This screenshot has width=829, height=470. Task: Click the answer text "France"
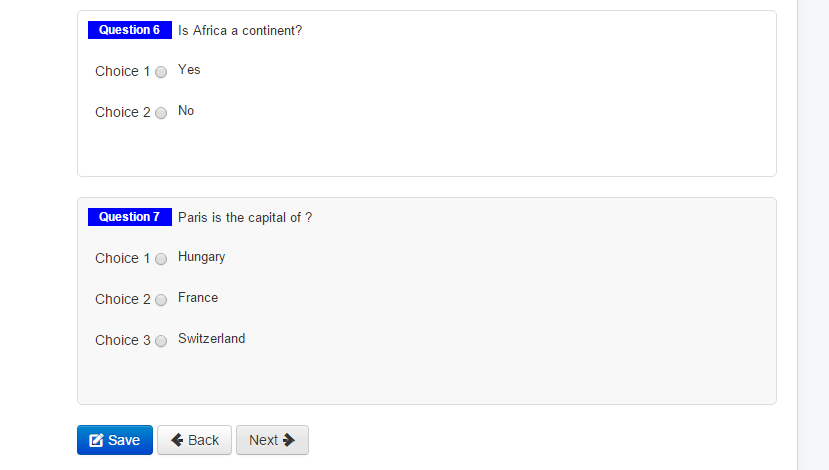click(198, 298)
